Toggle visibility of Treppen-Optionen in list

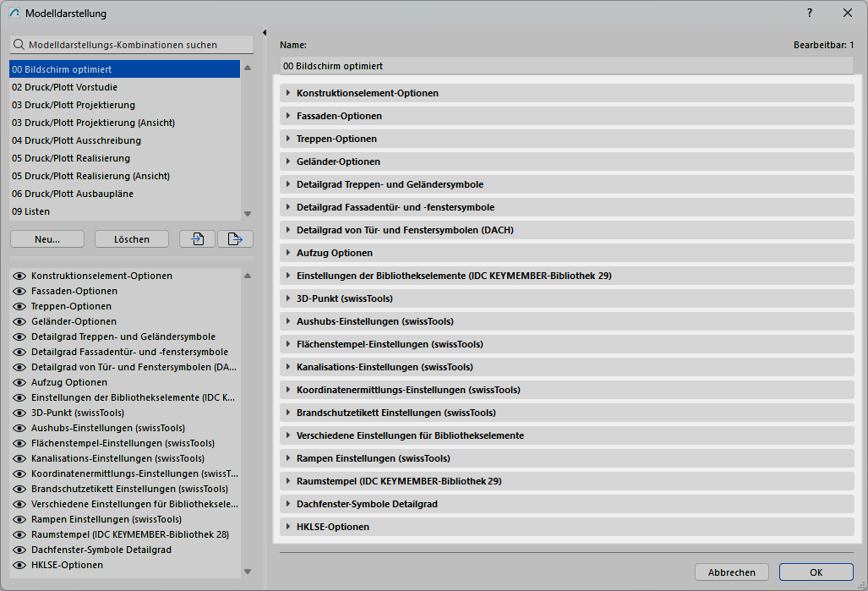click(19, 306)
